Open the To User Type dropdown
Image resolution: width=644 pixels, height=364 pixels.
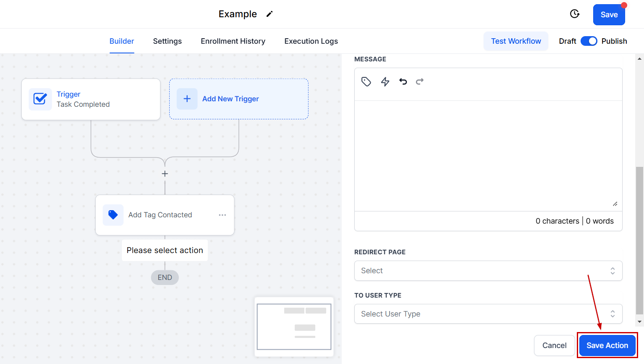(488, 314)
